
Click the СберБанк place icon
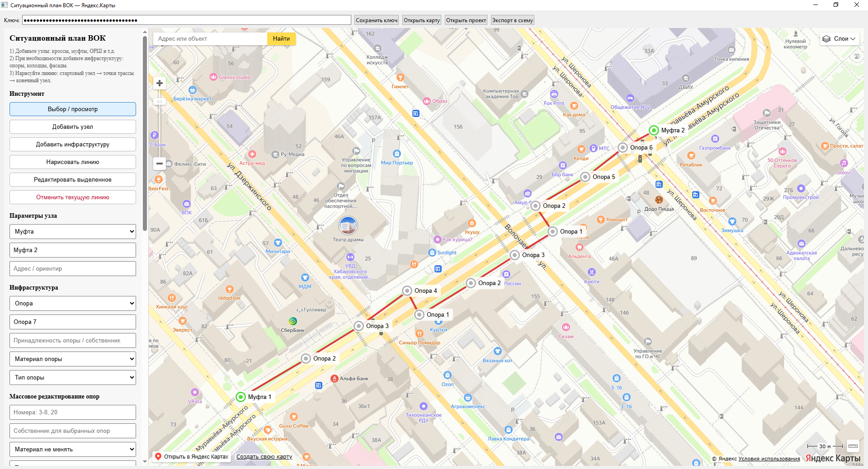point(293,321)
